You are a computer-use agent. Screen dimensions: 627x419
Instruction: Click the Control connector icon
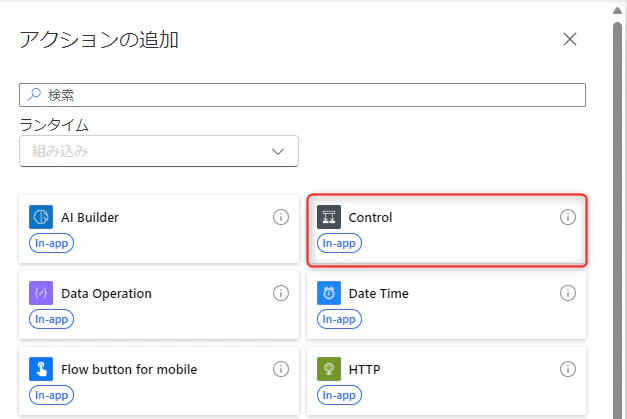click(329, 217)
